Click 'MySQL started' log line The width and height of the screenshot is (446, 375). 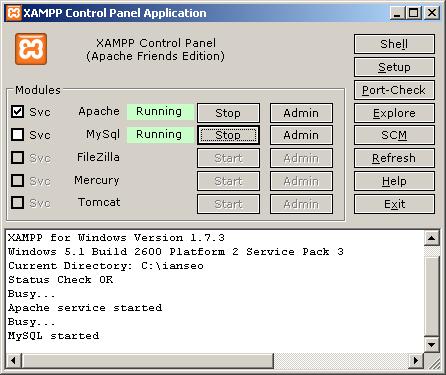pyautogui.click(x=53, y=336)
